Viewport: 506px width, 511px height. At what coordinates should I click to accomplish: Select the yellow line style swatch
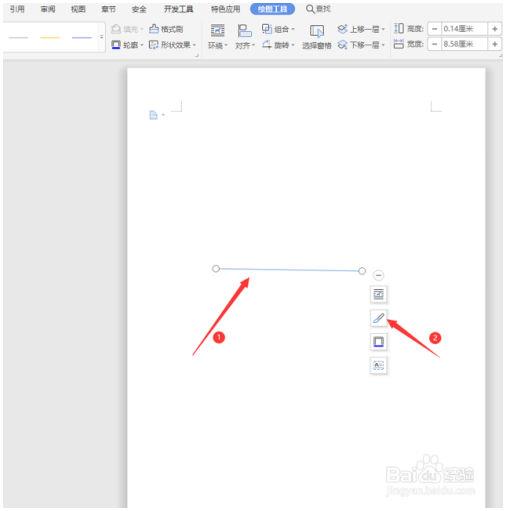50,37
